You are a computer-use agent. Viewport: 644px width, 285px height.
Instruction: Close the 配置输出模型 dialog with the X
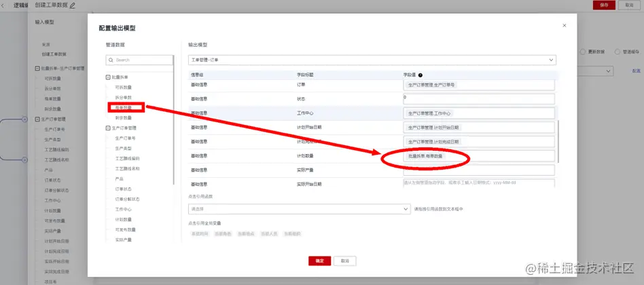565,25
